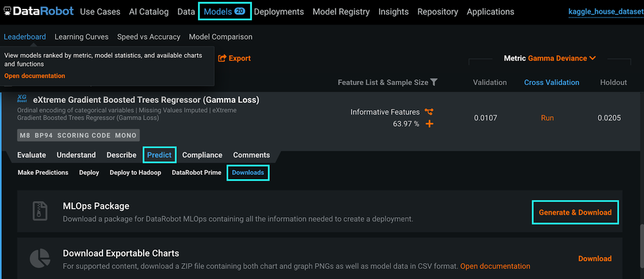Go to the Data section
This screenshot has width=644, height=279.
tap(186, 12)
